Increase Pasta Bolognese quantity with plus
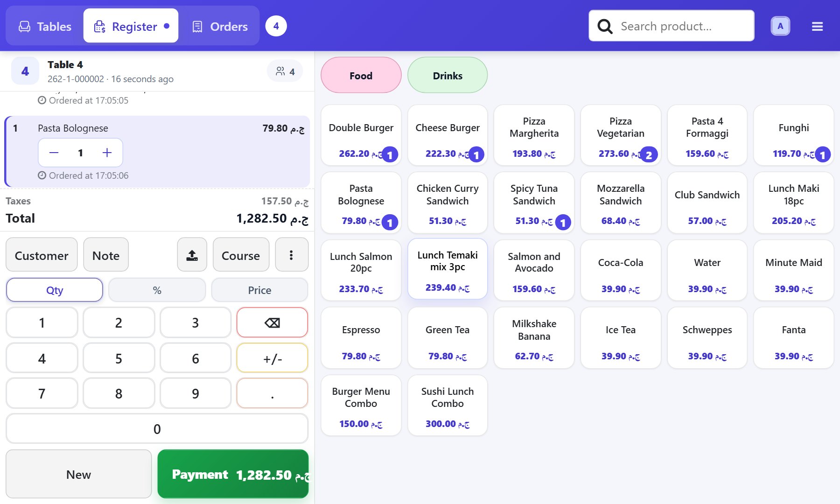This screenshot has width=840, height=504. click(x=107, y=153)
